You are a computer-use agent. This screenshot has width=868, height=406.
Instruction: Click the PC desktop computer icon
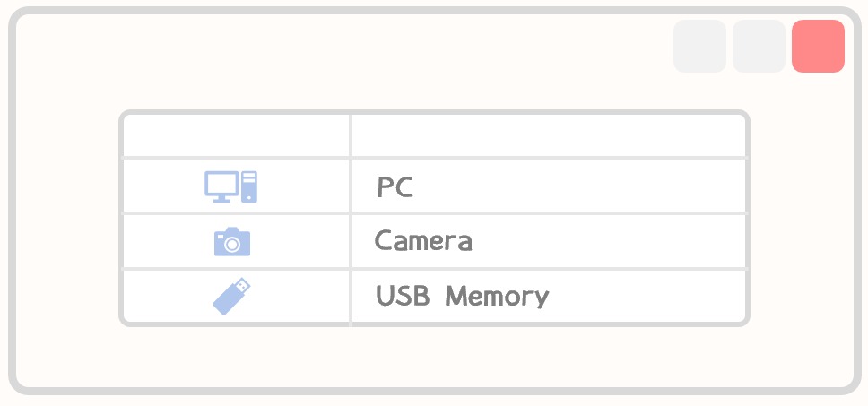[230, 187]
